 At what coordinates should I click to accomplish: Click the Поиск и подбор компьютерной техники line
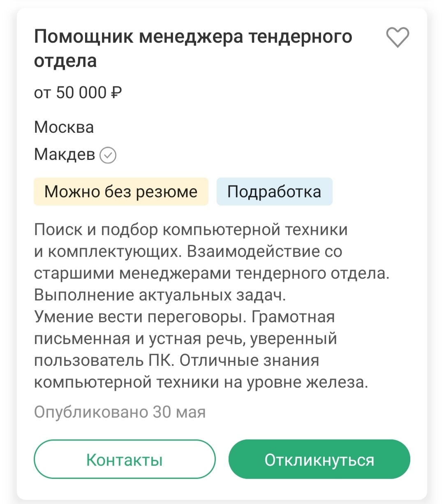pos(191,229)
